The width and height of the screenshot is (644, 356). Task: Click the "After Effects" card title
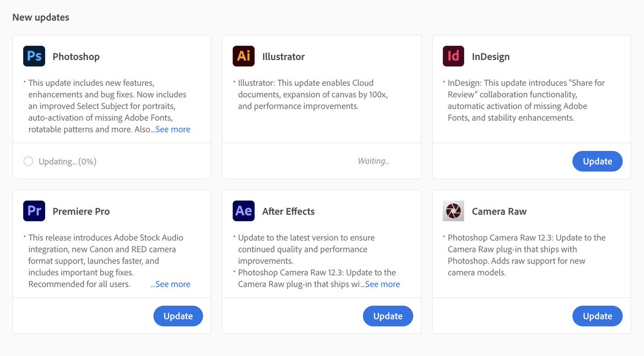pyautogui.click(x=289, y=211)
